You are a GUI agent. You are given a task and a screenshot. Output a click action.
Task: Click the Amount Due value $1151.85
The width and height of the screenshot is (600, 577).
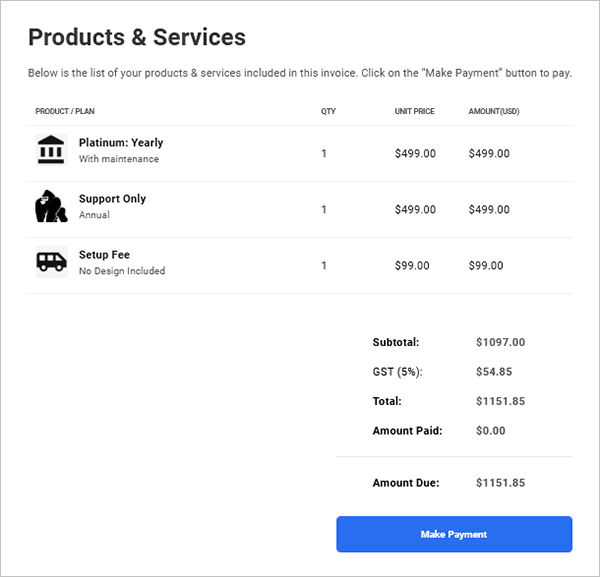(501, 483)
